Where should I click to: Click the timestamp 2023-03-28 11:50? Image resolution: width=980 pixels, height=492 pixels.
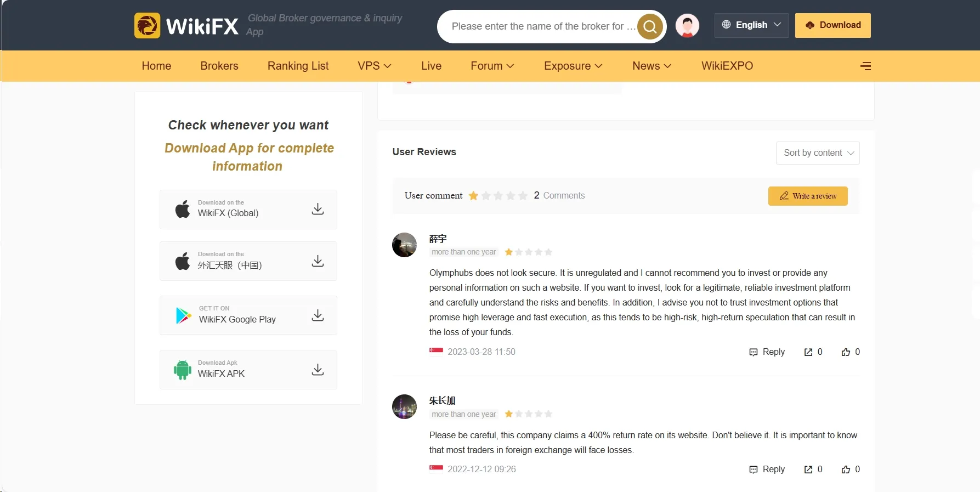pos(481,352)
